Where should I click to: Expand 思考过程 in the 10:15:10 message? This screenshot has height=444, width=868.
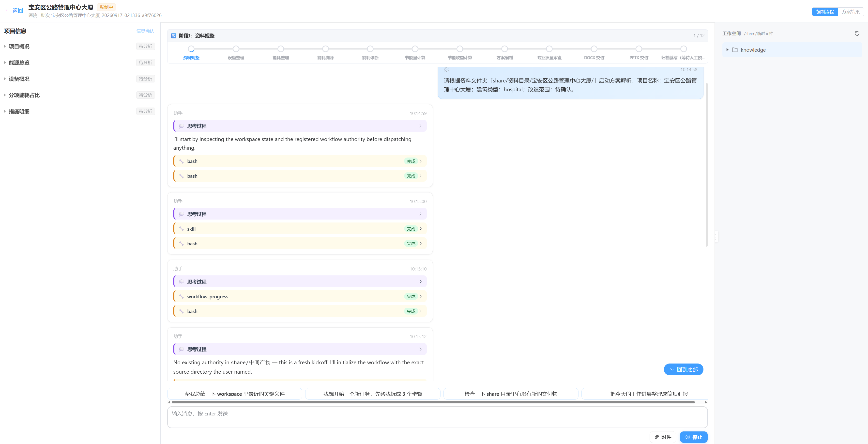point(300,282)
